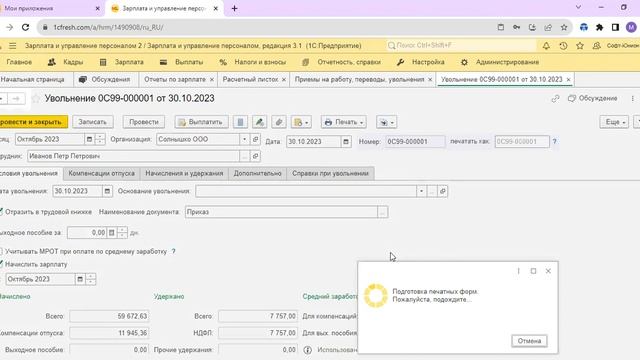Image resolution: width=640 pixels, height=360 pixels.
Task: Open Настройка menu section
Action: 420,62
